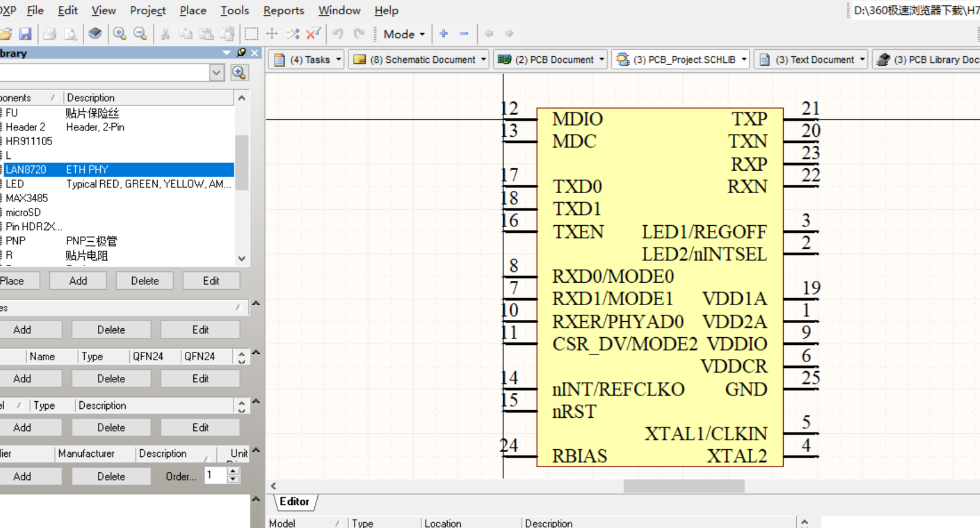
Task: Click the editor horizontal scrollbar thumb
Action: pyautogui.click(x=684, y=486)
